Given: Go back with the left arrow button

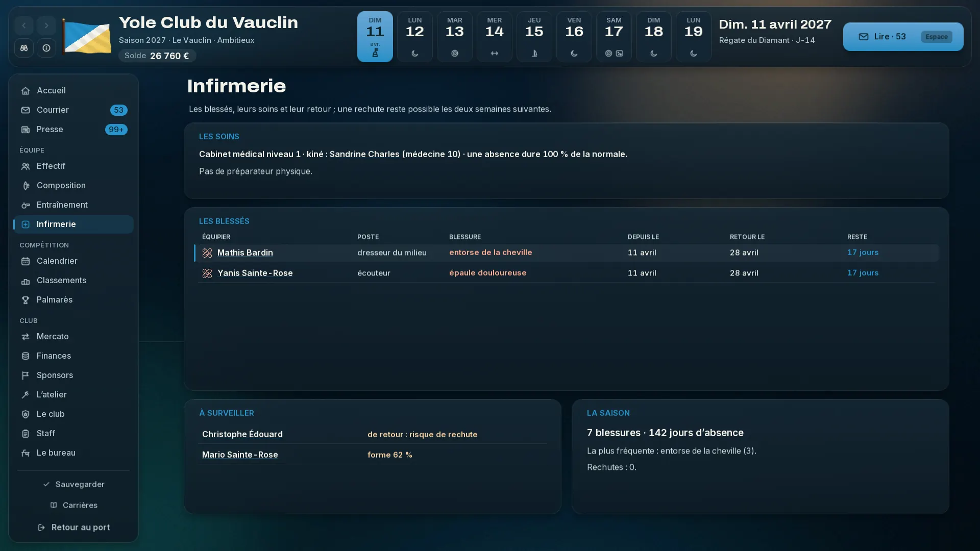Looking at the screenshot, I should pos(24,26).
